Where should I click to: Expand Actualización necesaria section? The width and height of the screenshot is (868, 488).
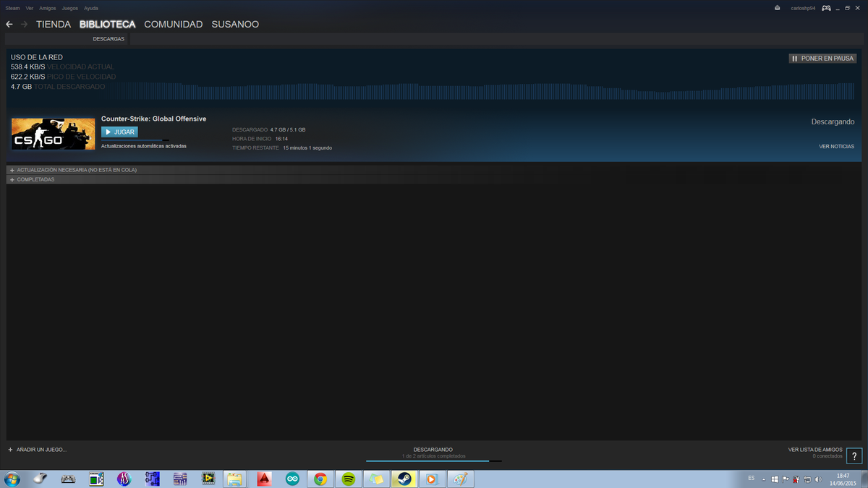434,170
